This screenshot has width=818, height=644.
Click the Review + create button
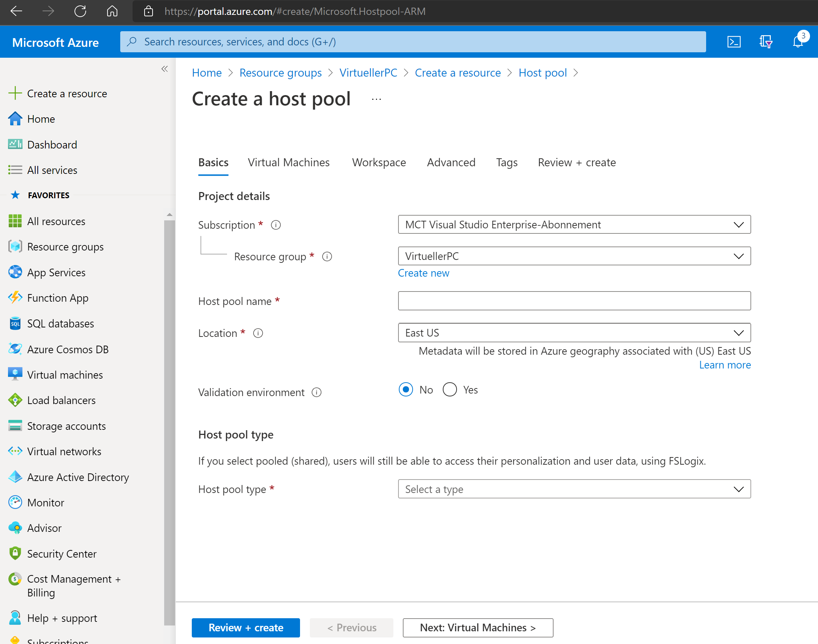pos(246,627)
